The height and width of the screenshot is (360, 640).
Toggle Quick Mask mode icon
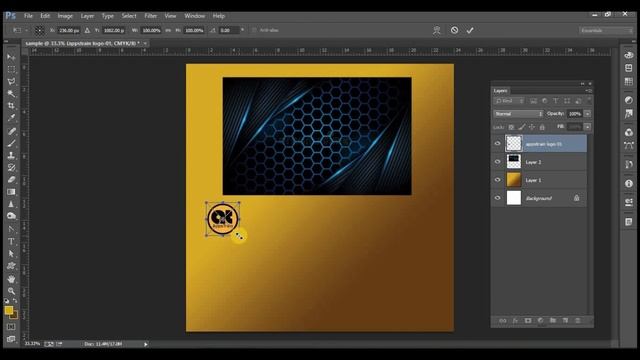tap(11, 327)
